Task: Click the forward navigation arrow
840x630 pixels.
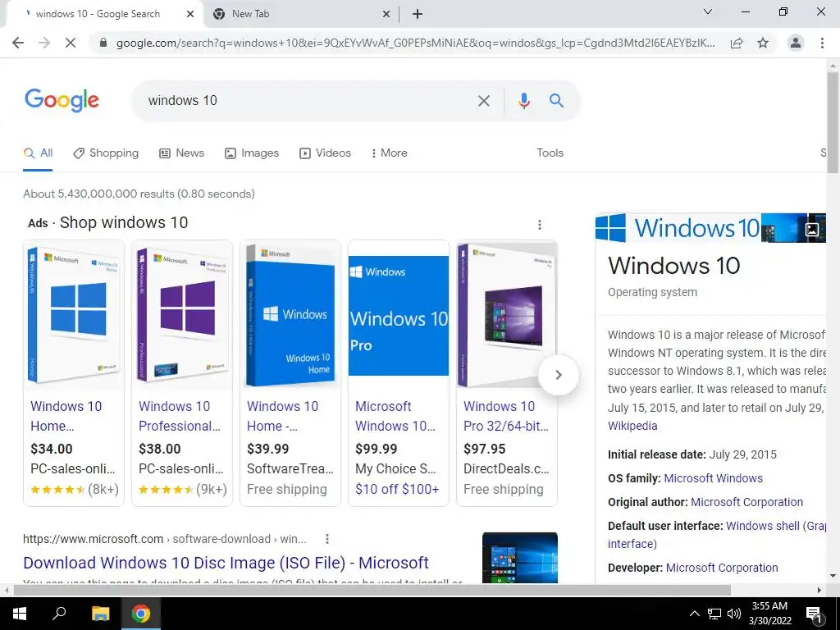Action: [44, 43]
